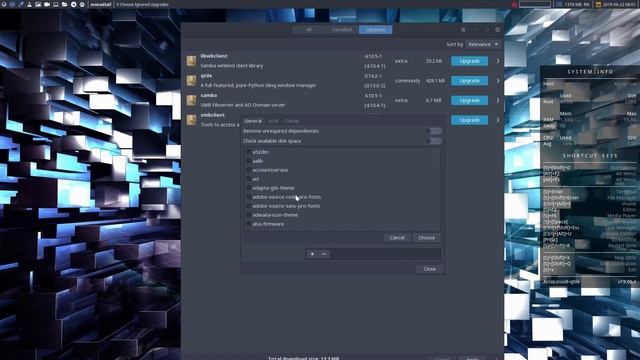Screen dimensions: 640x360
Task: Expand details arrow for libwbclient
Action: (x=498, y=61)
